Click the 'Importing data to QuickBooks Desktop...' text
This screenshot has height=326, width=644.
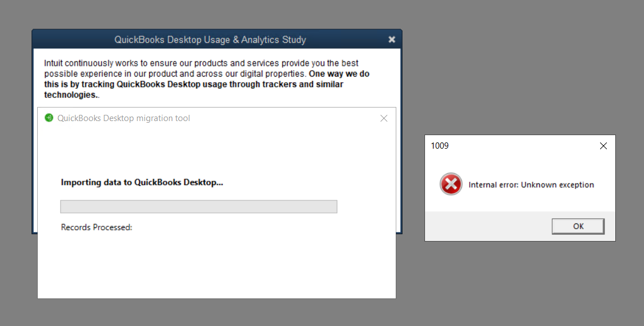[x=142, y=182]
